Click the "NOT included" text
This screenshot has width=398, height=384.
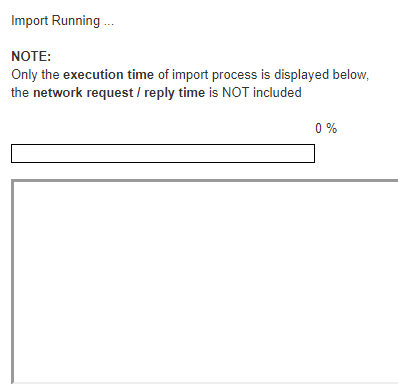[262, 93]
